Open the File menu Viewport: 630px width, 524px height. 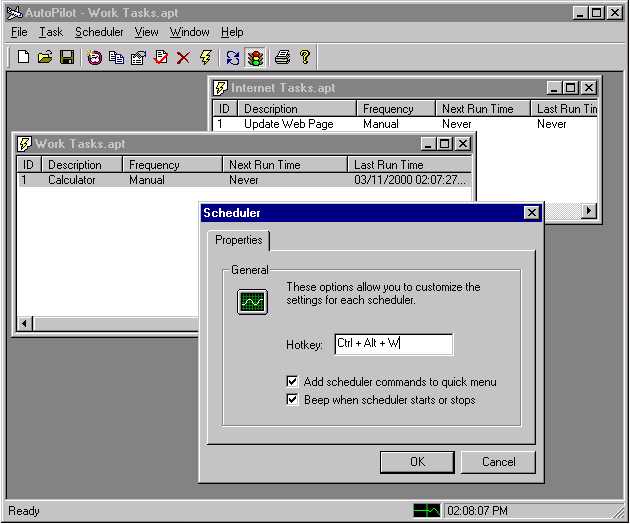point(19,32)
